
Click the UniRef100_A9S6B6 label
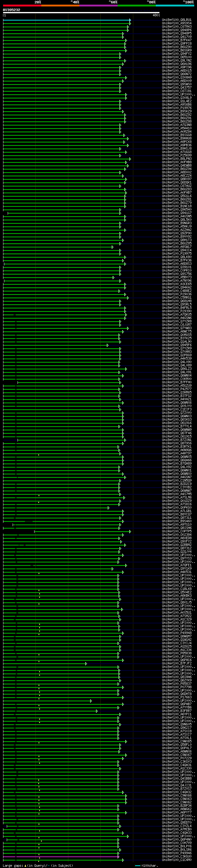177,104
